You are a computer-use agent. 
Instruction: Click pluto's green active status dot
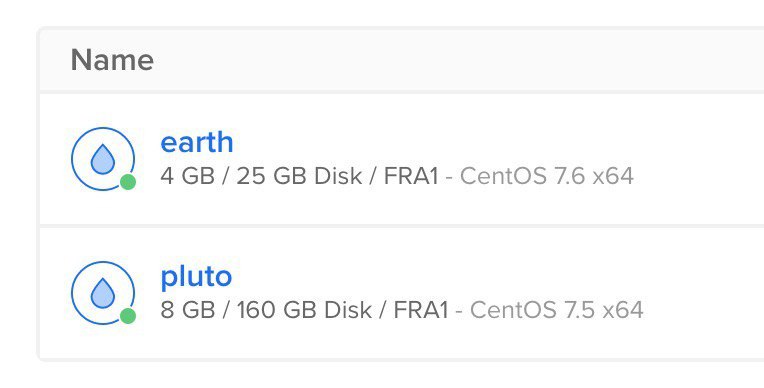click(x=128, y=316)
